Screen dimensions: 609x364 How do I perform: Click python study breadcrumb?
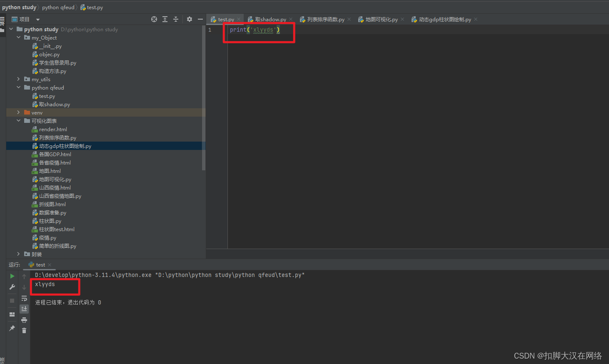point(19,7)
